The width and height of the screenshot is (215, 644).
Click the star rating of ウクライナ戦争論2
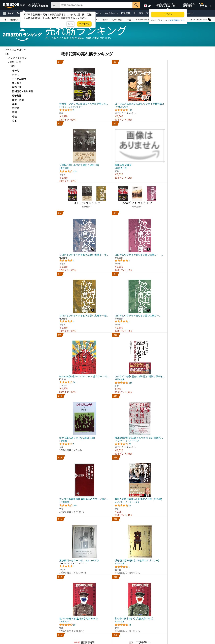[121, 110]
